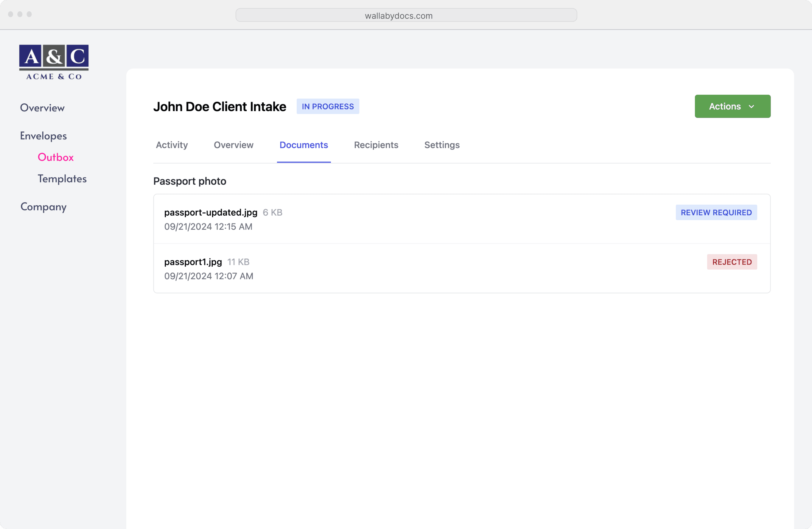Click the John Doe Client Intake title
This screenshot has width=812, height=529.
pyautogui.click(x=220, y=107)
